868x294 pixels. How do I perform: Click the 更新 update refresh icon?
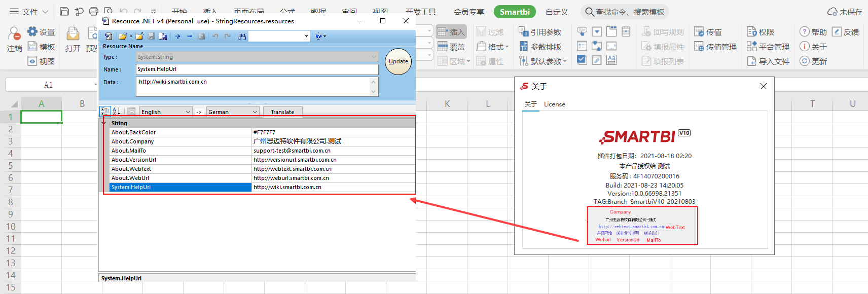pyautogui.click(x=805, y=61)
